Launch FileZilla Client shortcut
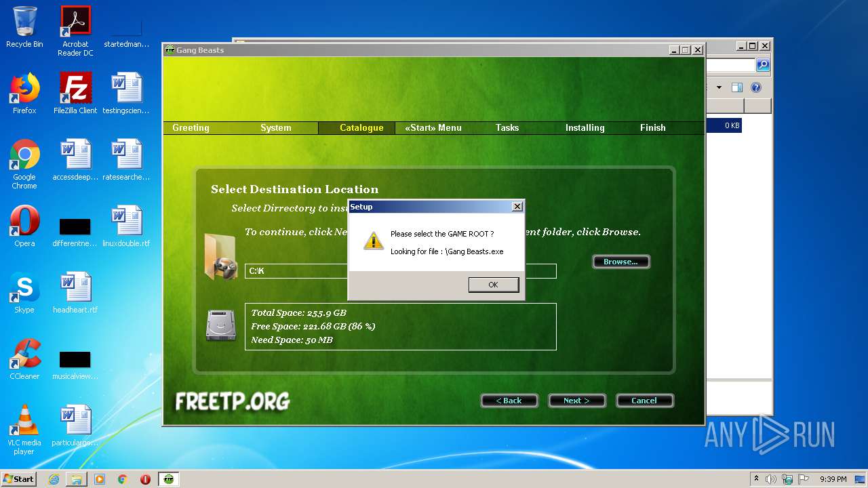The width and height of the screenshot is (868, 488). click(x=75, y=94)
